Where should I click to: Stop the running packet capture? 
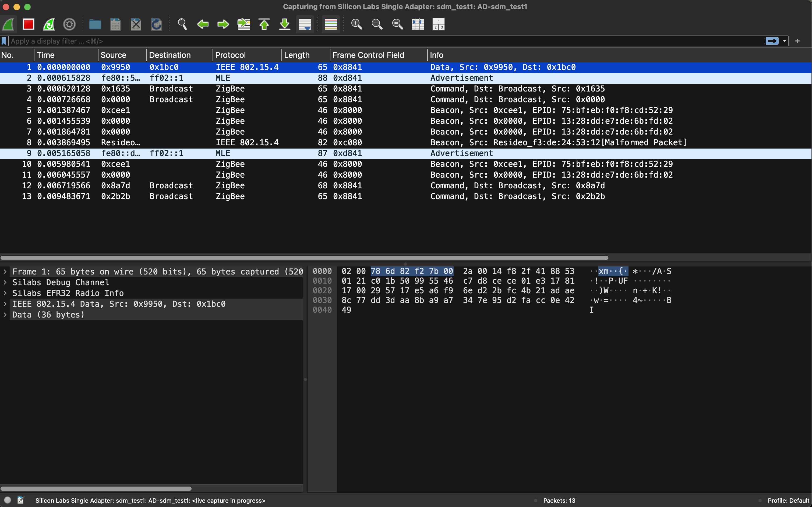click(x=29, y=24)
